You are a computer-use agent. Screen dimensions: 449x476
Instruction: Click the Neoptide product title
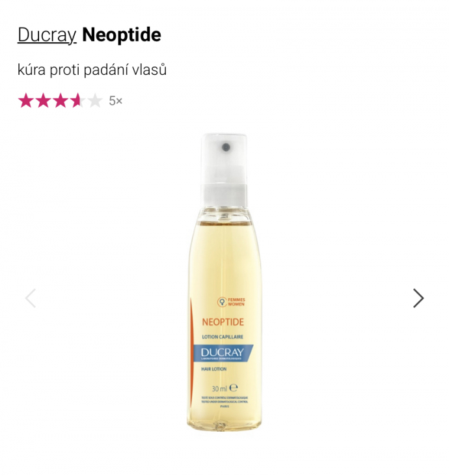122,35
